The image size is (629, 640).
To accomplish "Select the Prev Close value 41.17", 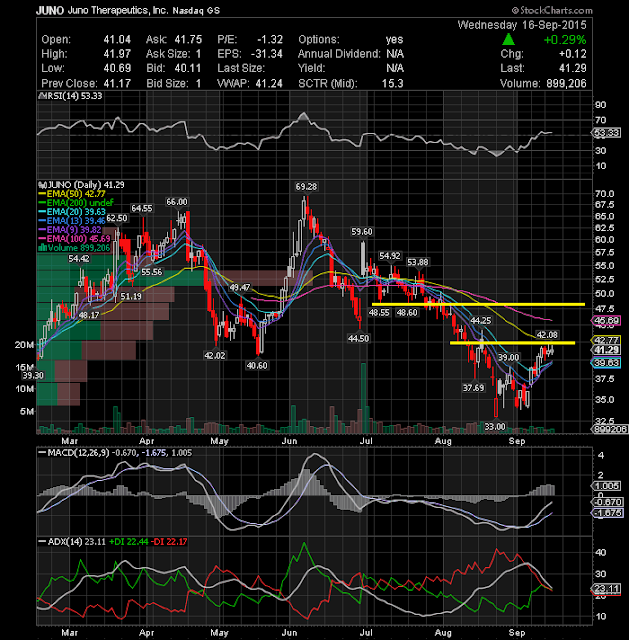I will [x=117, y=83].
